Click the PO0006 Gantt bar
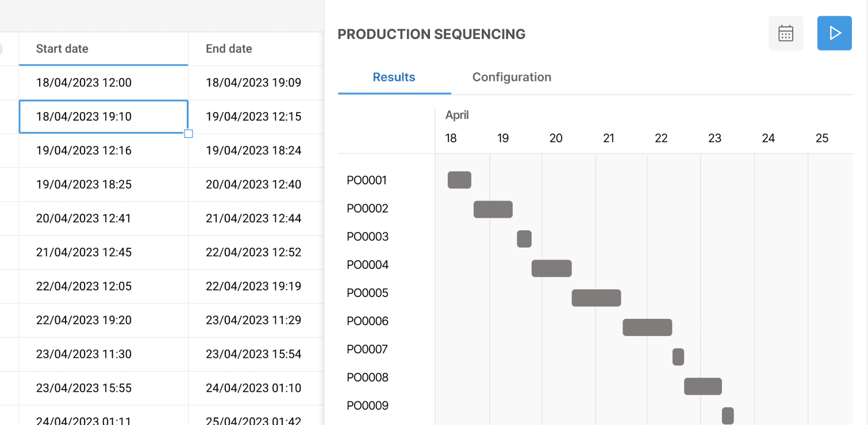This screenshot has height=425, width=868. pyautogui.click(x=647, y=327)
